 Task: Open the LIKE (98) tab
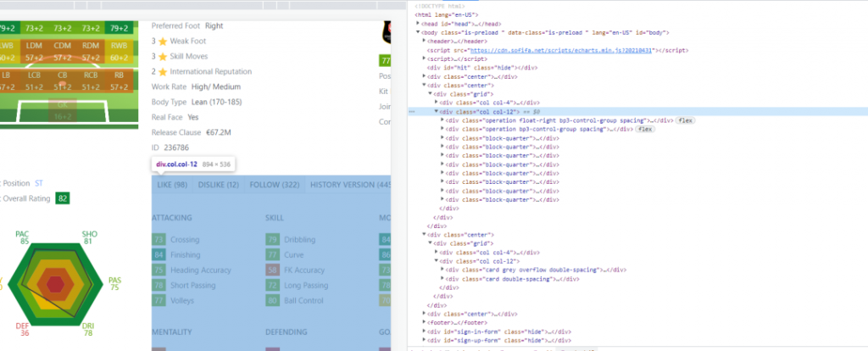coord(171,185)
